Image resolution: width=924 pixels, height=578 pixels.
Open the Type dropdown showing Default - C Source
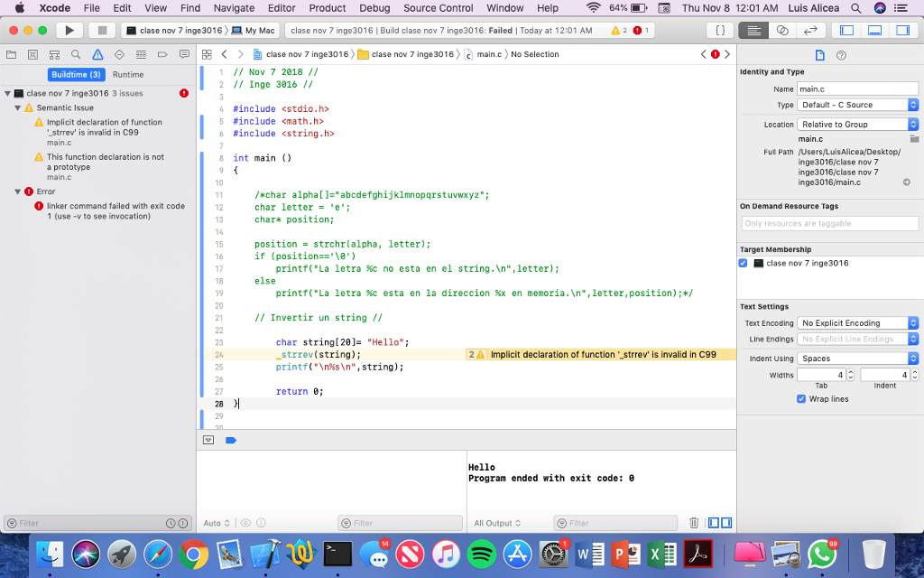(857, 103)
